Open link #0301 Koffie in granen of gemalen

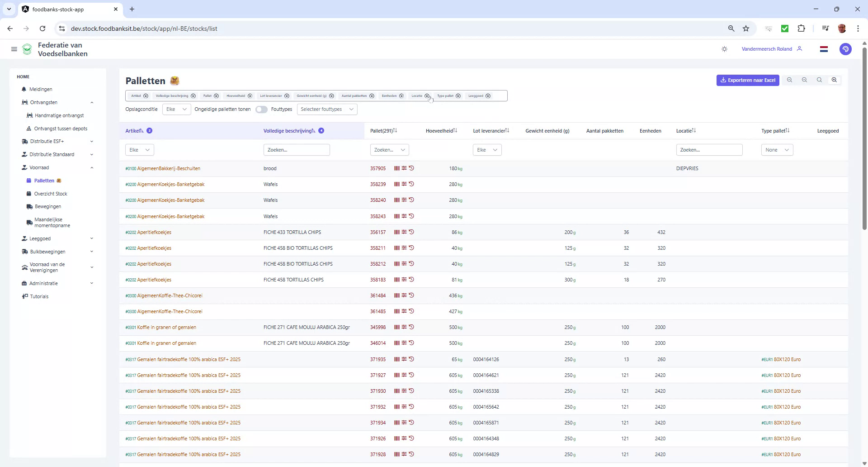160,327
